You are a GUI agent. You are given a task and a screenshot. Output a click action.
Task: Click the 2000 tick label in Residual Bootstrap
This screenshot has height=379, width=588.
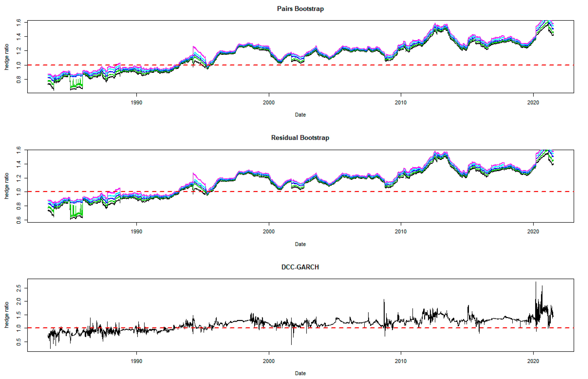pos(268,232)
